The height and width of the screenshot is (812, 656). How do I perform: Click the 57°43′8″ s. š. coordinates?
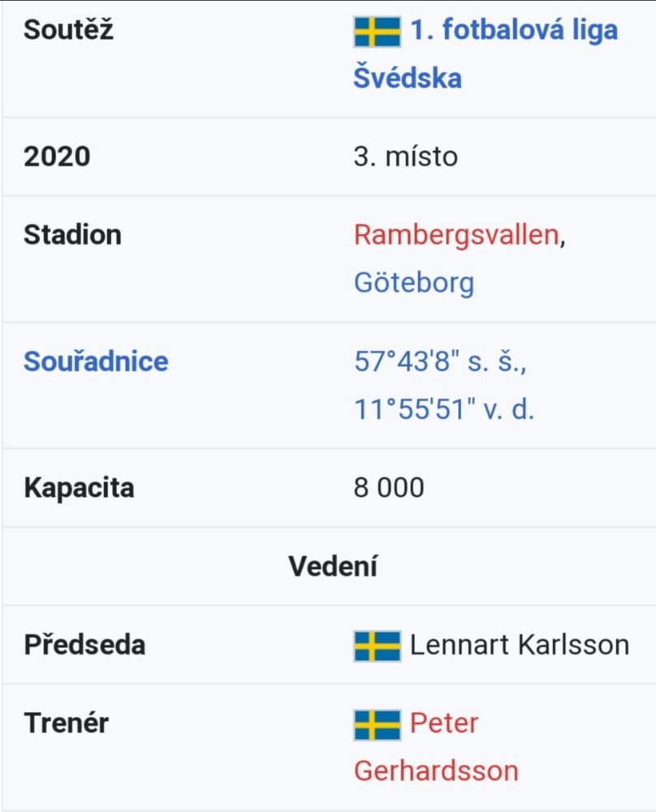[x=441, y=361]
